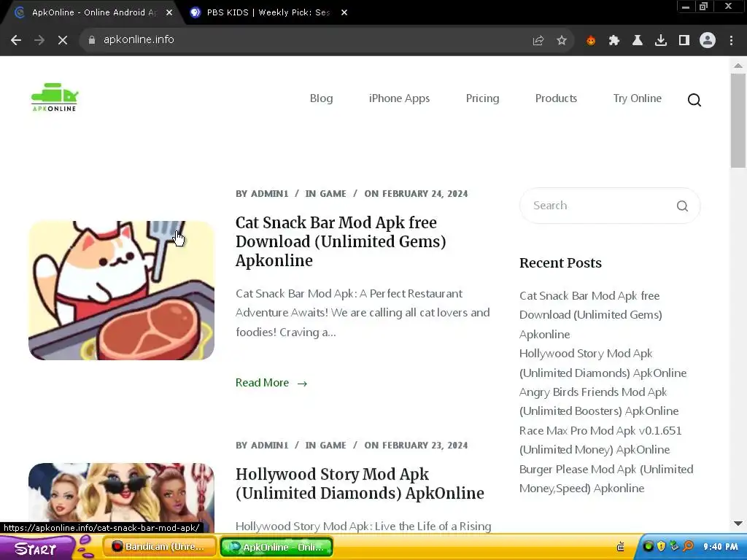
Task: Click the green round icon in the system tray
Action: [x=648, y=546]
